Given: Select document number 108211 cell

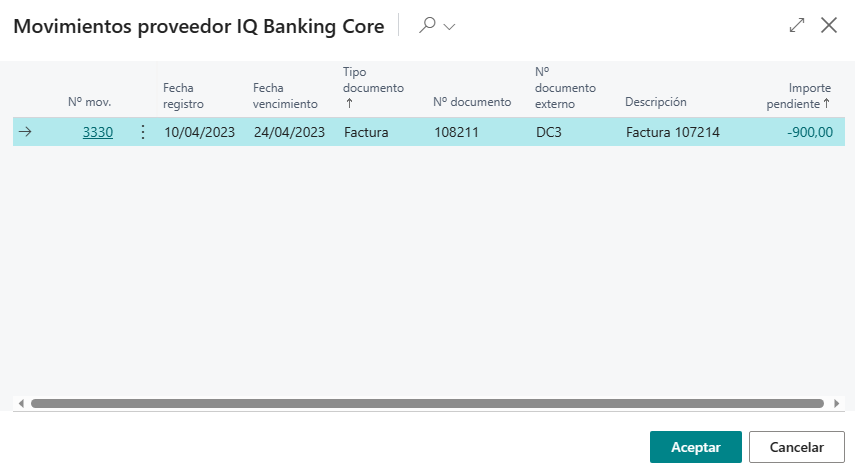Looking at the screenshot, I should 456,132.
